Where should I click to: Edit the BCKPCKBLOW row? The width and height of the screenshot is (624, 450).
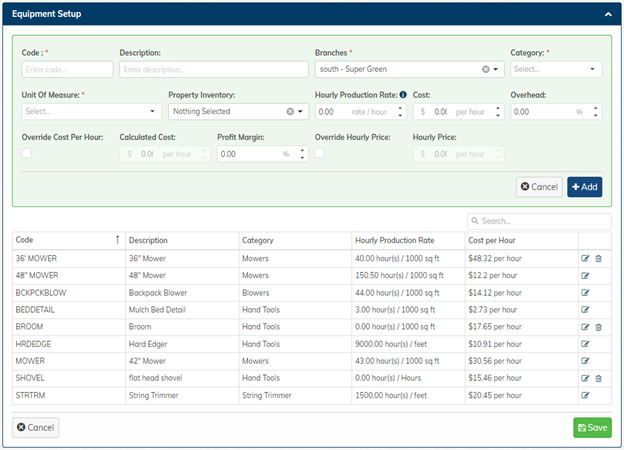click(x=586, y=293)
